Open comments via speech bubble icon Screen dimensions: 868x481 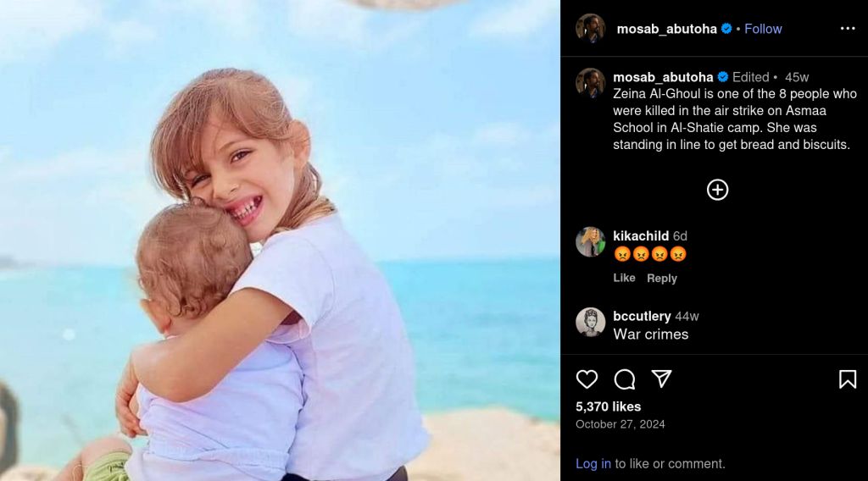tap(625, 379)
